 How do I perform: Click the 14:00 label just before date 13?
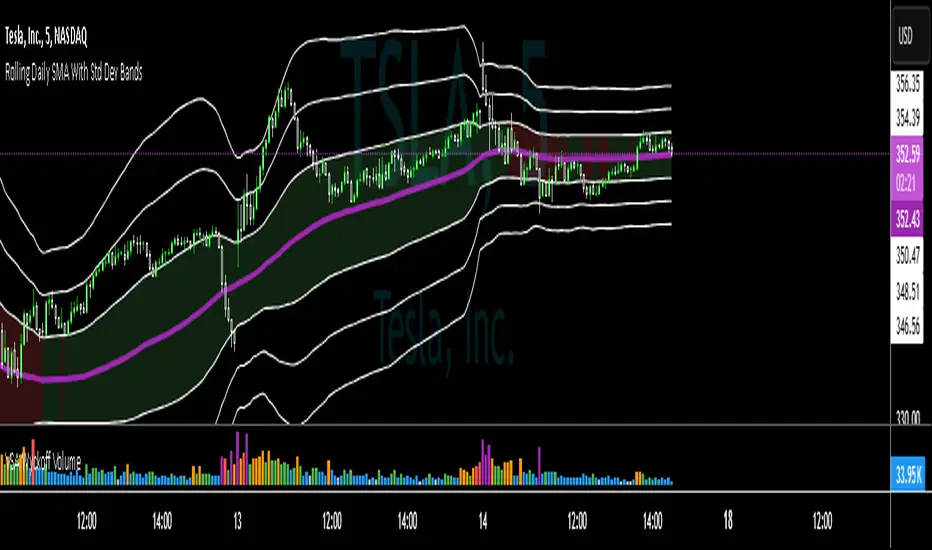(162, 521)
